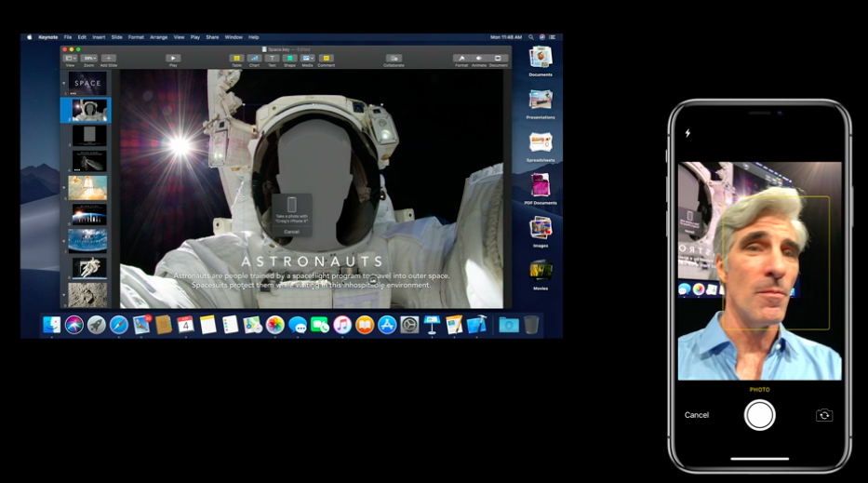
Task: Collapse the SPACE slide group triangle
Action: tap(63, 83)
